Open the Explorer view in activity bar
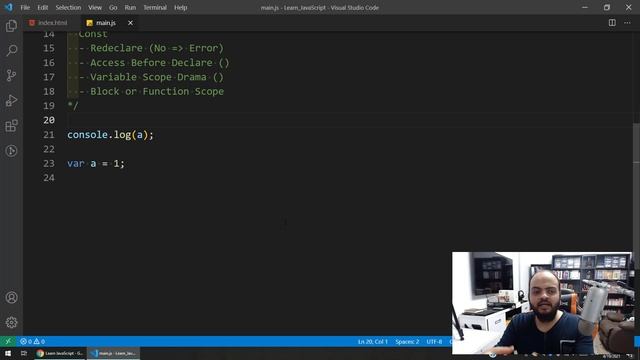This screenshot has width=640, height=360. [11, 26]
